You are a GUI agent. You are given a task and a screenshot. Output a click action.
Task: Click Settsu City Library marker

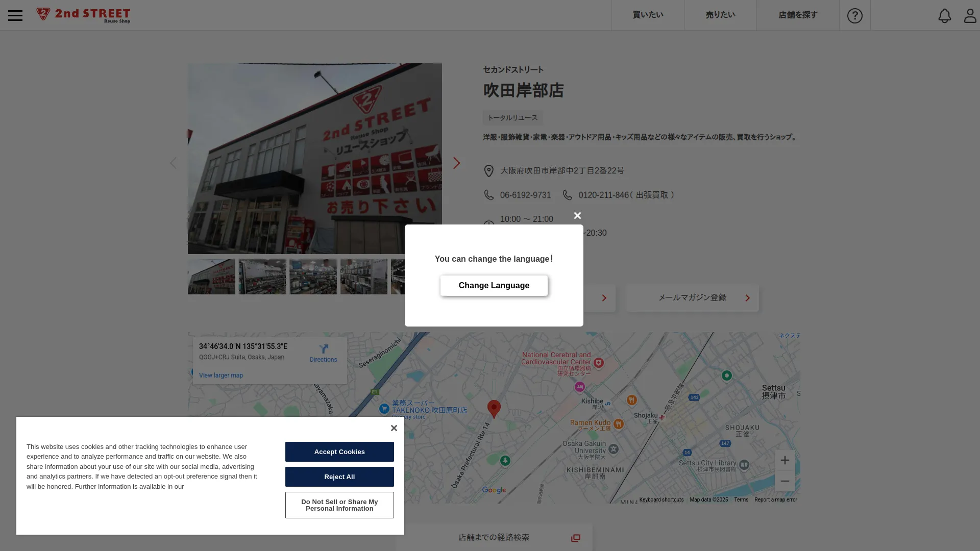[744, 464]
